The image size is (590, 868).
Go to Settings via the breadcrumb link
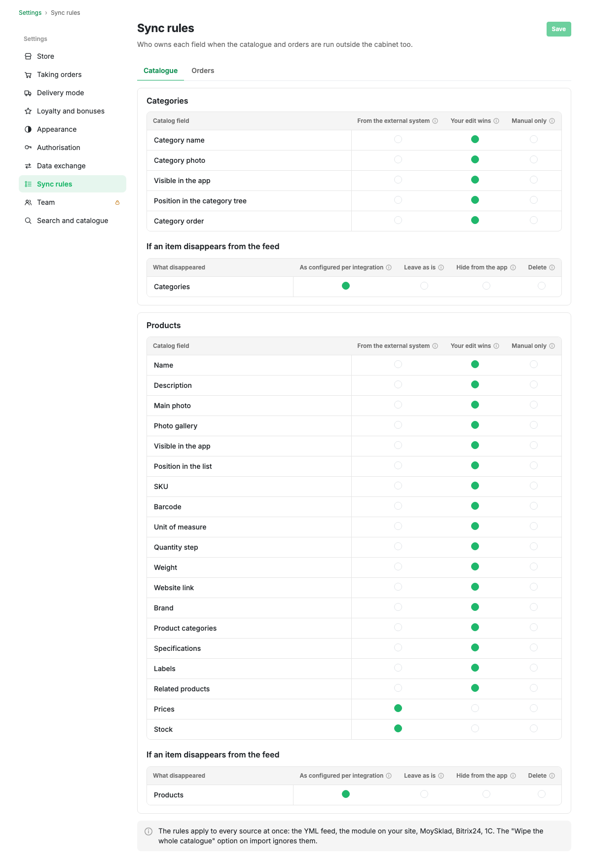point(30,13)
